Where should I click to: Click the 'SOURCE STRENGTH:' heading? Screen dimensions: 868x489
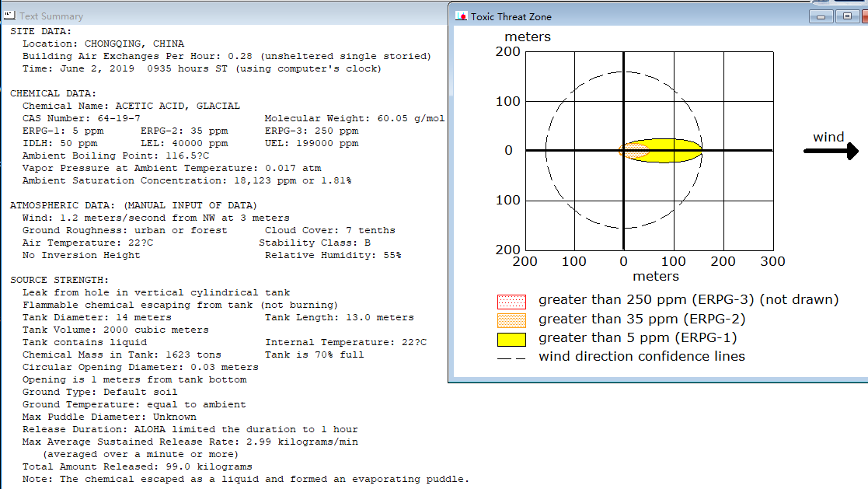pyautogui.click(x=59, y=280)
